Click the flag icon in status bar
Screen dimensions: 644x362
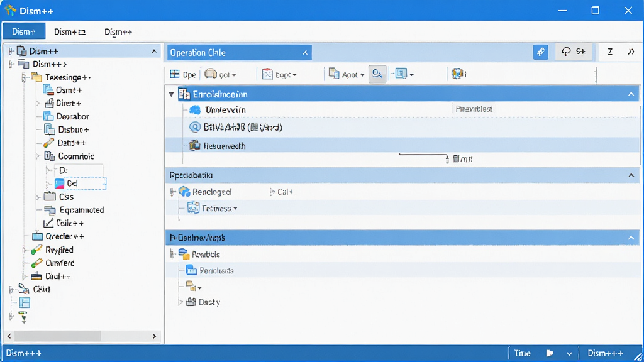pyautogui.click(x=550, y=353)
